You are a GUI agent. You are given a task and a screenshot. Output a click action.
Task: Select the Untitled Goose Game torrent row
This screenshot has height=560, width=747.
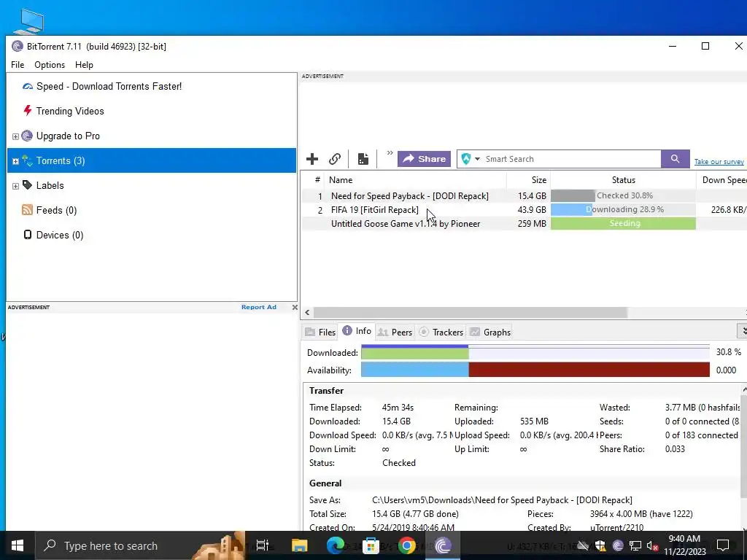pyautogui.click(x=524, y=224)
